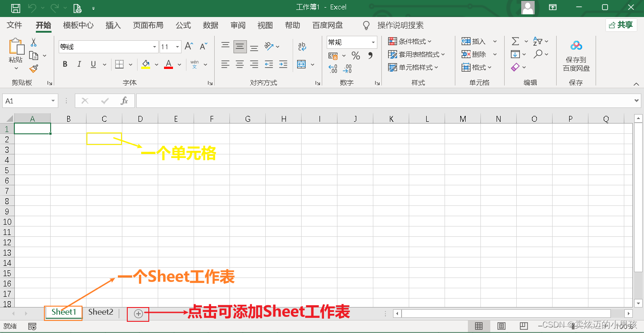This screenshot has width=644, height=333.
Task: Click the plus button to add a sheet
Action: click(x=138, y=312)
